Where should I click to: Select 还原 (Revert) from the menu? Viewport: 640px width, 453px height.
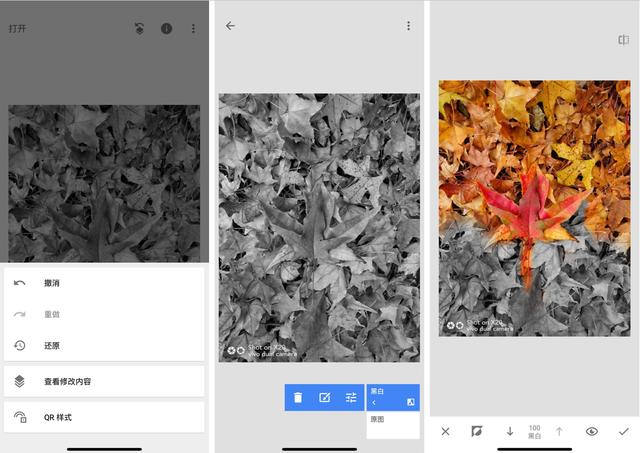pos(52,345)
